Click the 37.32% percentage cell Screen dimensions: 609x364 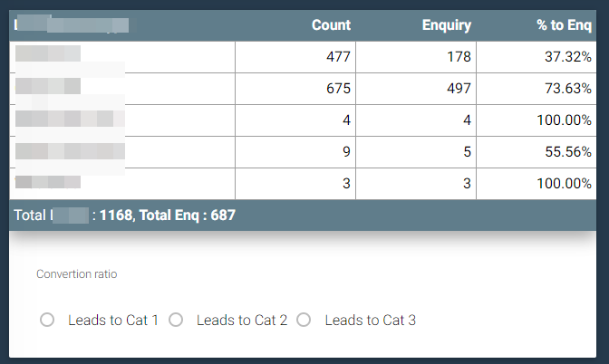point(567,57)
